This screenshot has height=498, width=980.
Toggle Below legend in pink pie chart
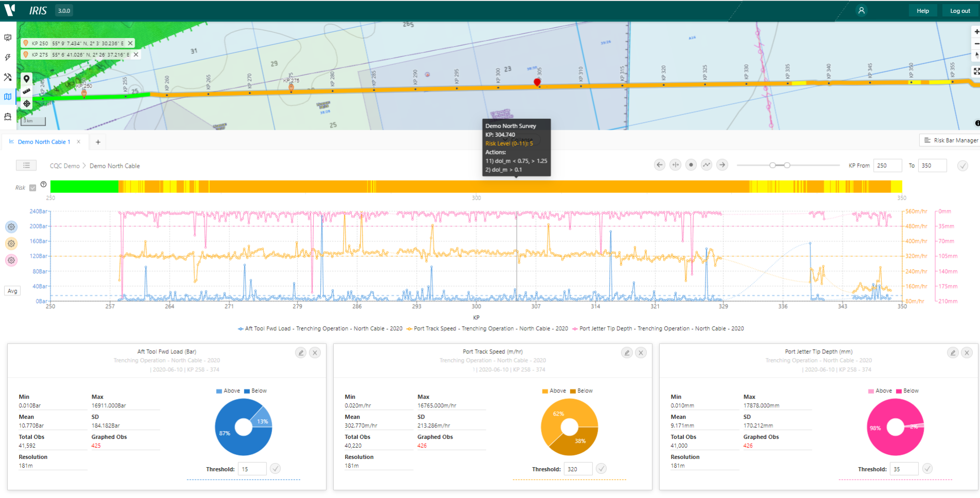[x=908, y=391]
